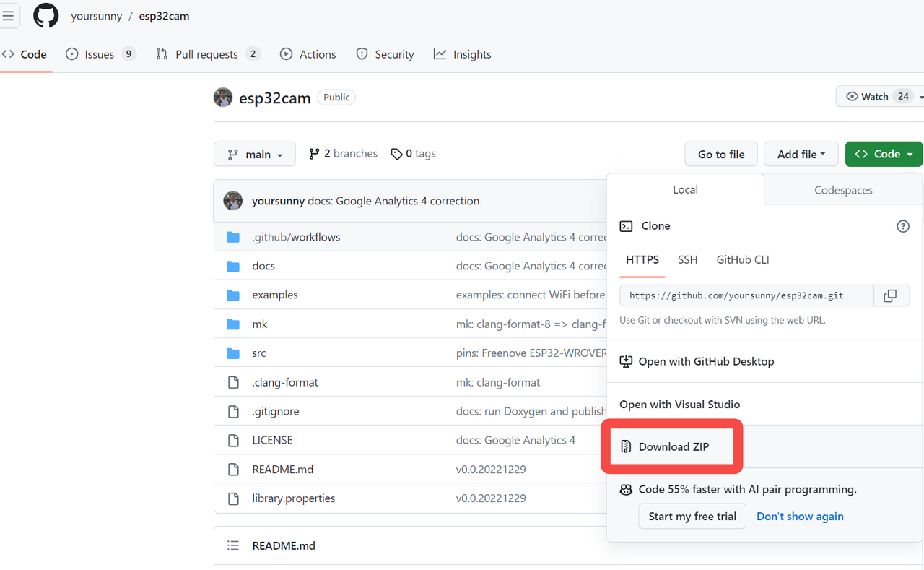Open the Pull requests tab

point(208,54)
